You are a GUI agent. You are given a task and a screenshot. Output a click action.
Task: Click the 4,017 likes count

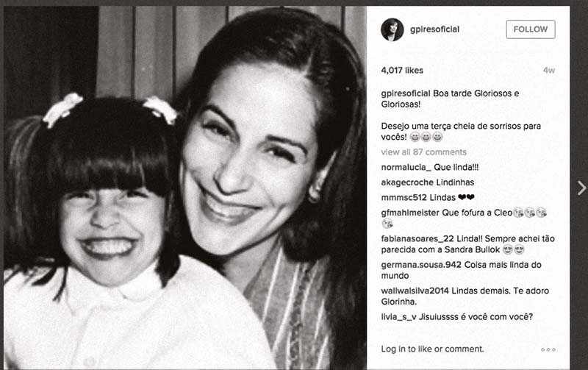pos(402,70)
